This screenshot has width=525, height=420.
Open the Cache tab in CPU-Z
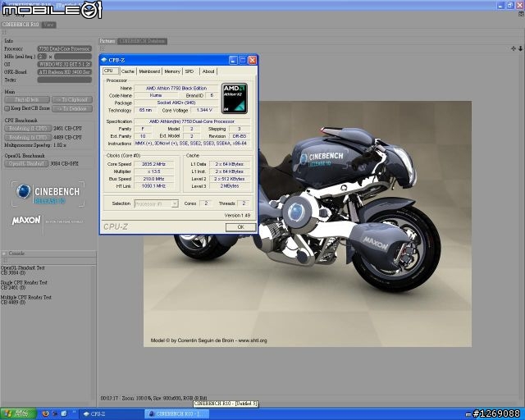[x=128, y=71]
